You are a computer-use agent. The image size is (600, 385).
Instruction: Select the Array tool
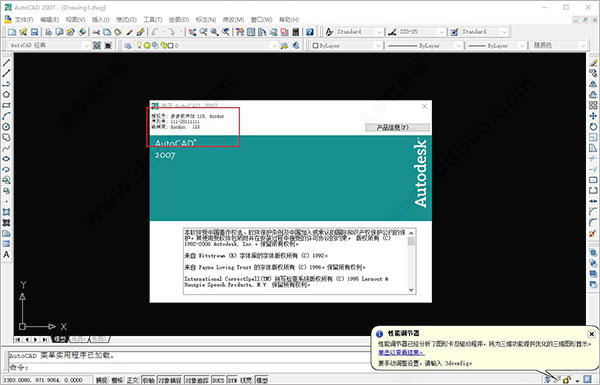(593, 105)
